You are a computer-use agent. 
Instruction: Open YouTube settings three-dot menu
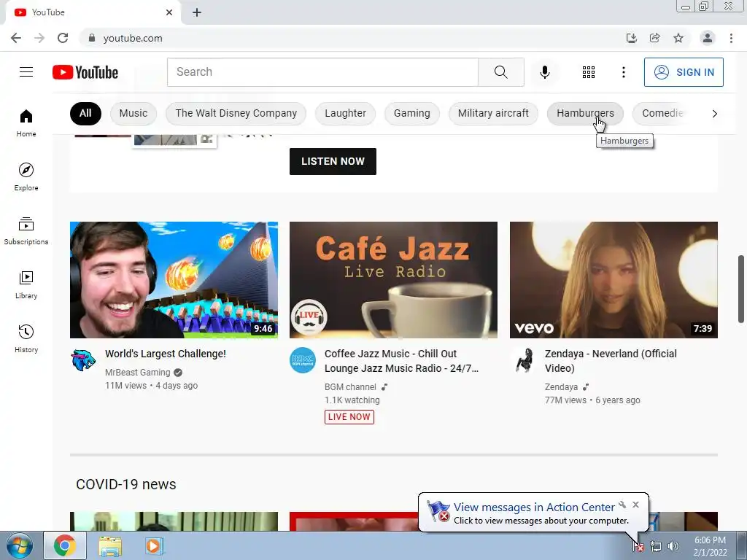[623, 72]
